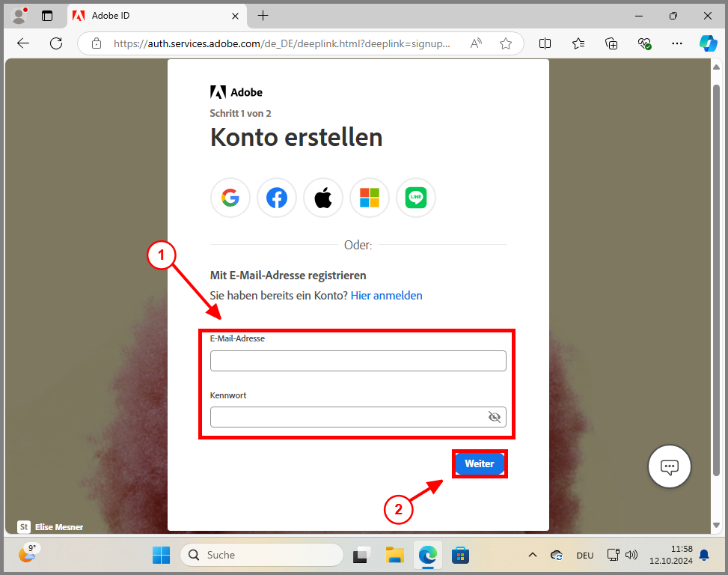Screen dimensions: 728x575
Task: Sign up using the Facebook icon
Action: coord(276,197)
